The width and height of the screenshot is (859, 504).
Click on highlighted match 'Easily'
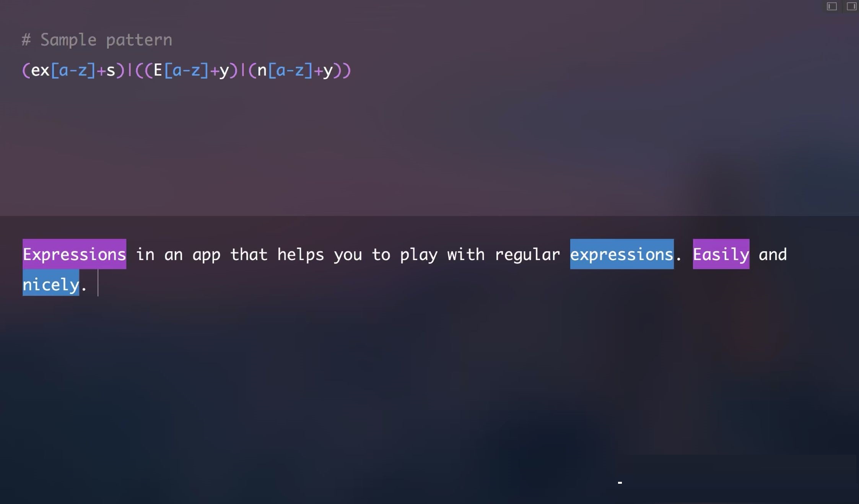(720, 254)
